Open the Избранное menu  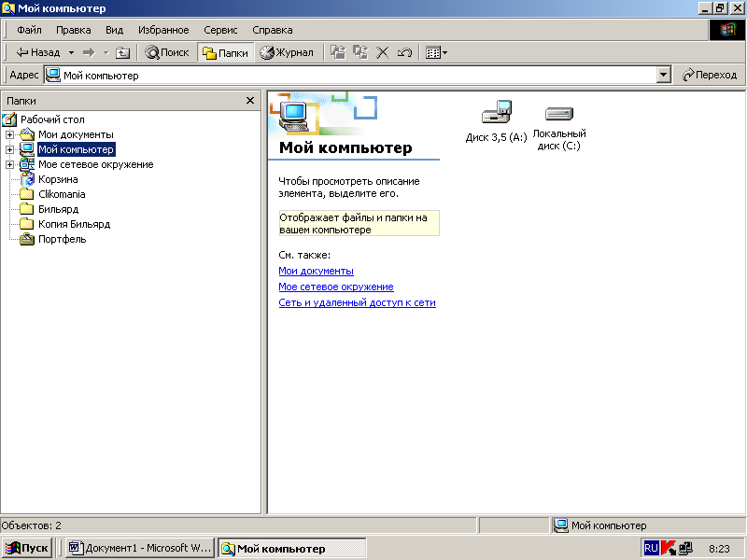[x=163, y=30]
